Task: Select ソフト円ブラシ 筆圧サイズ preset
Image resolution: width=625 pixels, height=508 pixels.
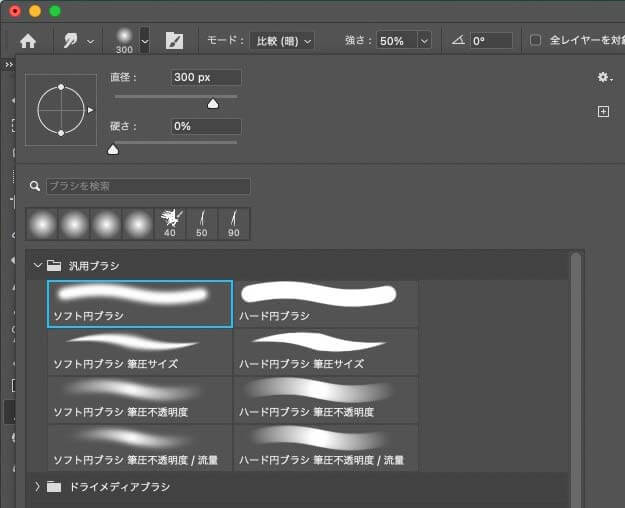Action: pyautogui.click(x=140, y=352)
